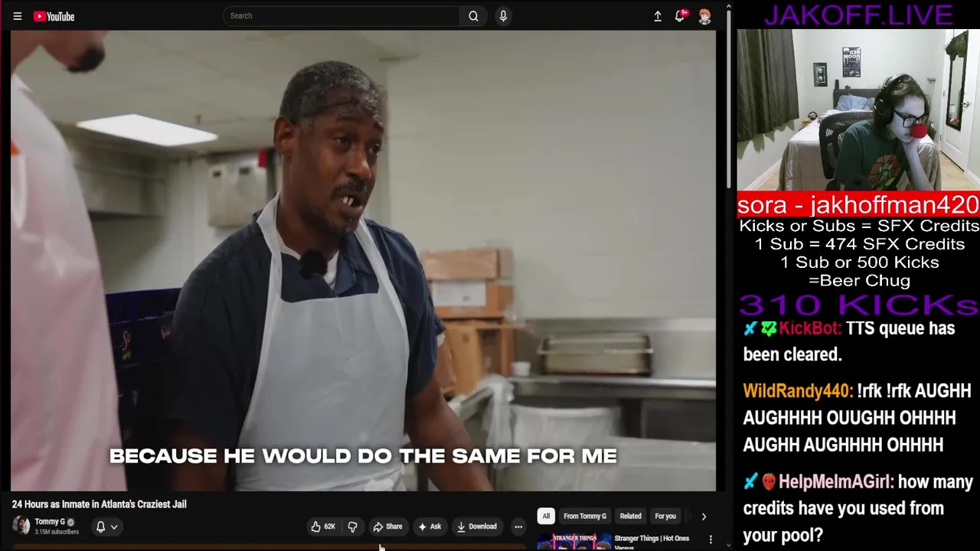This screenshot has width=980, height=551.
Task: Pause the playing video in player
Action: click(x=364, y=260)
